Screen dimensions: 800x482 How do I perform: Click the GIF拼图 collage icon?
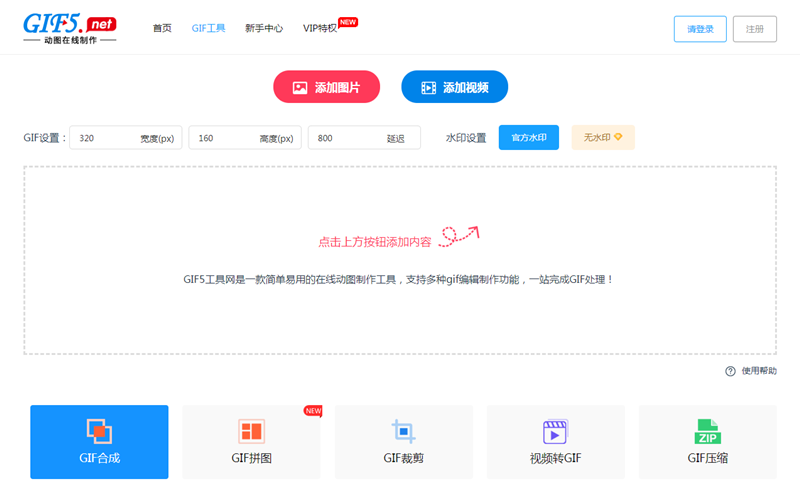click(252, 432)
